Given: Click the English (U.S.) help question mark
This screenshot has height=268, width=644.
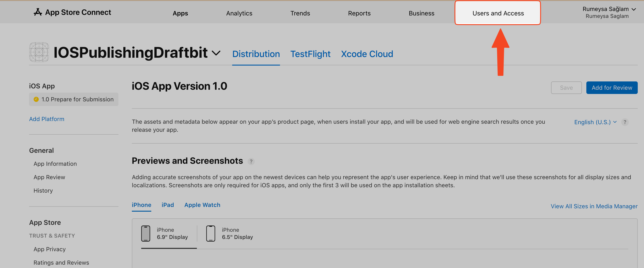Looking at the screenshot, I should (625, 122).
